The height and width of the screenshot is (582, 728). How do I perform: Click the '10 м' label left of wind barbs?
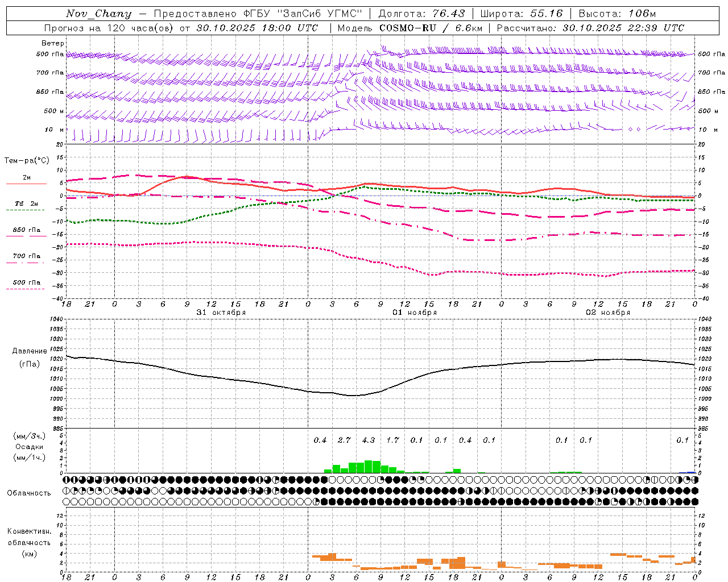coord(55,130)
